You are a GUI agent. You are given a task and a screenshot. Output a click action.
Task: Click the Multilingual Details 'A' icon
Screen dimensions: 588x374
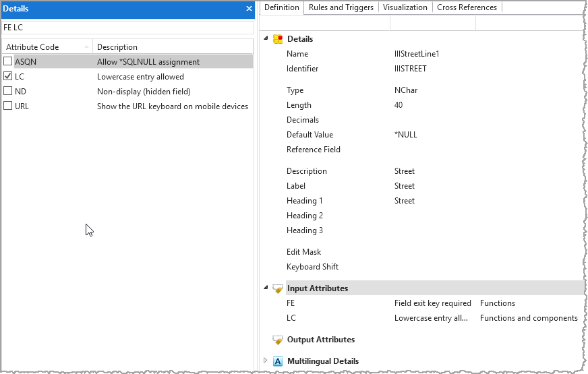click(277, 361)
